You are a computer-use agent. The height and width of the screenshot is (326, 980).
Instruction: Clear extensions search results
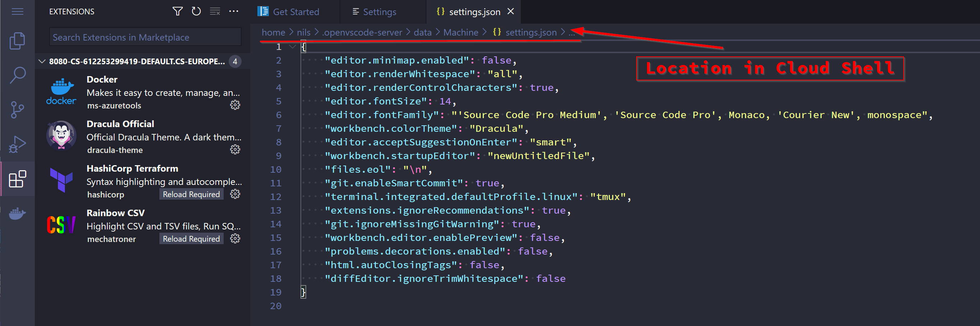(x=215, y=11)
